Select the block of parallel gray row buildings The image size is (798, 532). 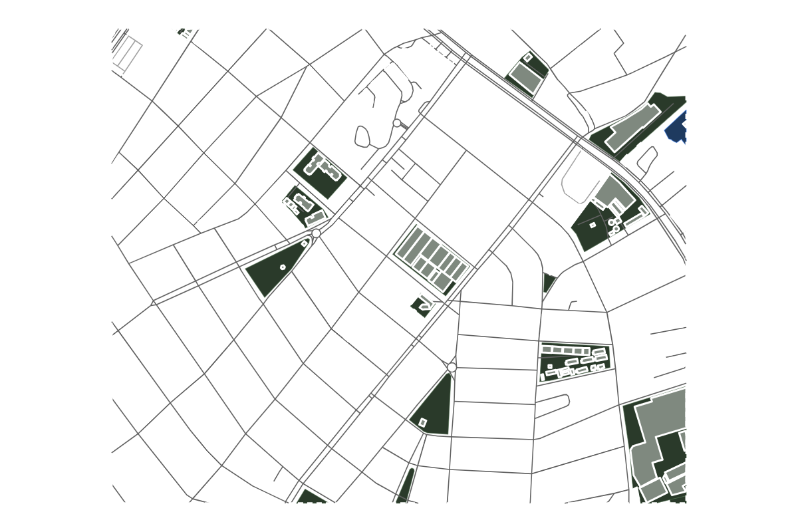click(x=432, y=260)
